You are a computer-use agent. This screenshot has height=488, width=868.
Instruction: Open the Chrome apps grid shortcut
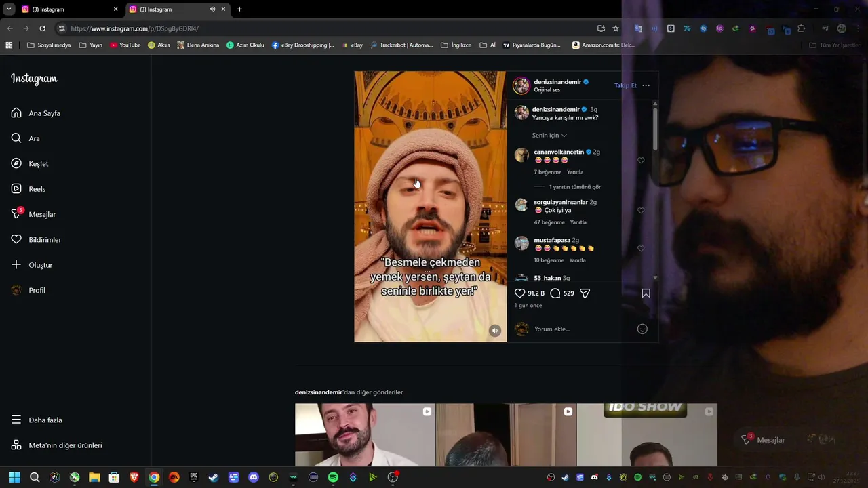pyautogui.click(x=9, y=45)
